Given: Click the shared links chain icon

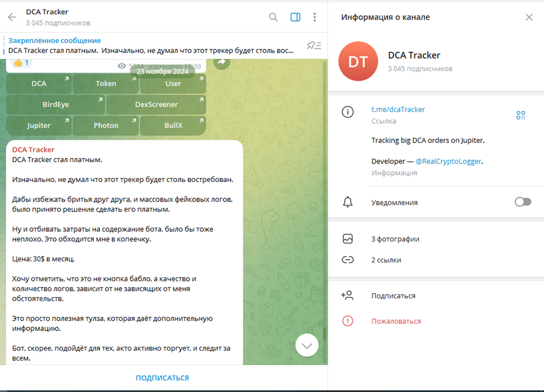Looking at the screenshot, I should pyautogui.click(x=347, y=260).
